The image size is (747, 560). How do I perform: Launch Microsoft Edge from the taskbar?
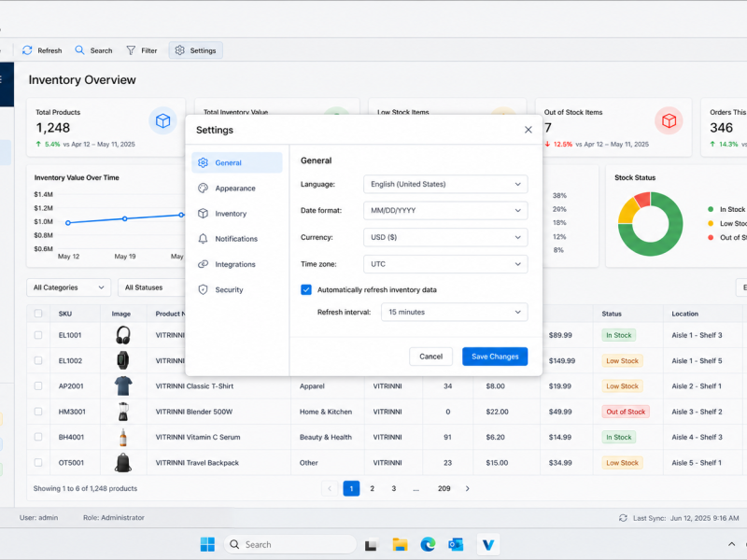coord(428,544)
